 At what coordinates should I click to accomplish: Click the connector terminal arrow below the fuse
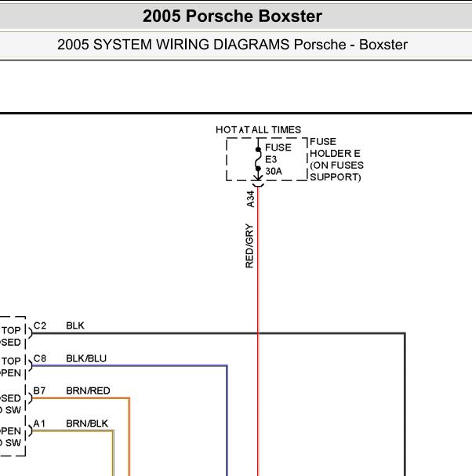(x=258, y=180)
